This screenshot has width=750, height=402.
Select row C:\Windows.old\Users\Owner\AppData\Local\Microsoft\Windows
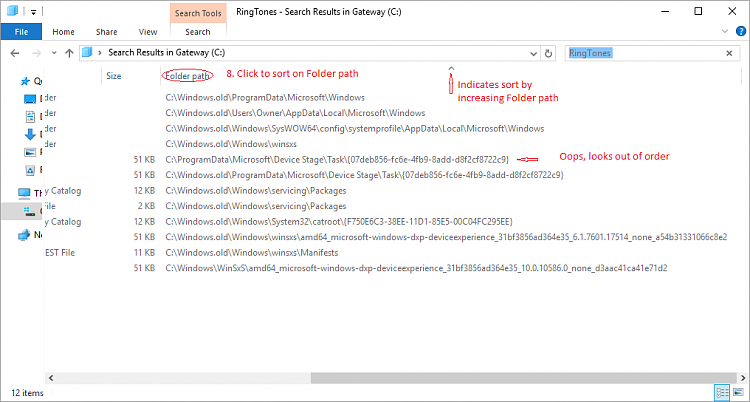click(x=390, y=113)
